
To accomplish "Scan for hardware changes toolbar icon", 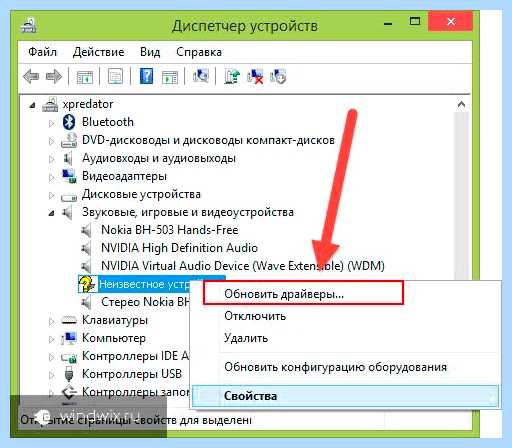I will [x=201, y=76].
